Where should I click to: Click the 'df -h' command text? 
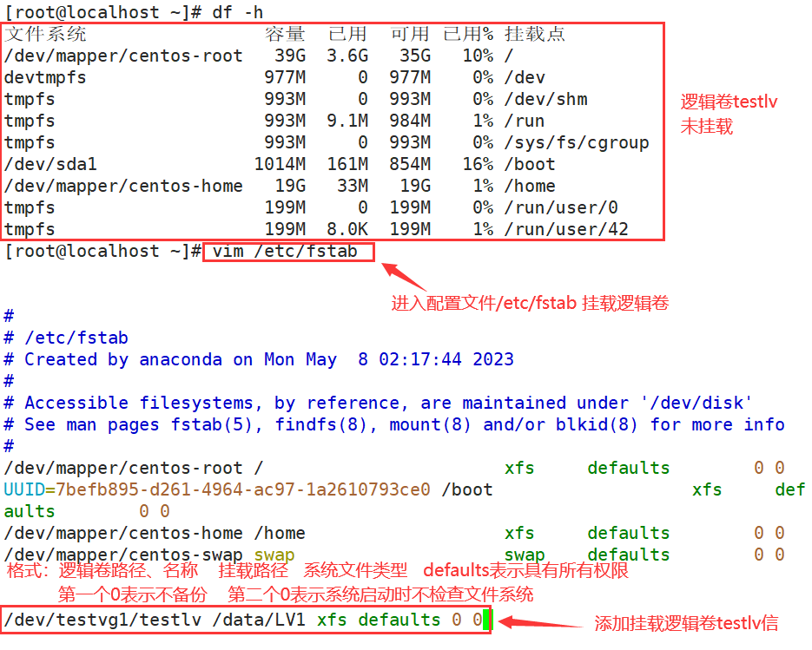pos(238,12)
